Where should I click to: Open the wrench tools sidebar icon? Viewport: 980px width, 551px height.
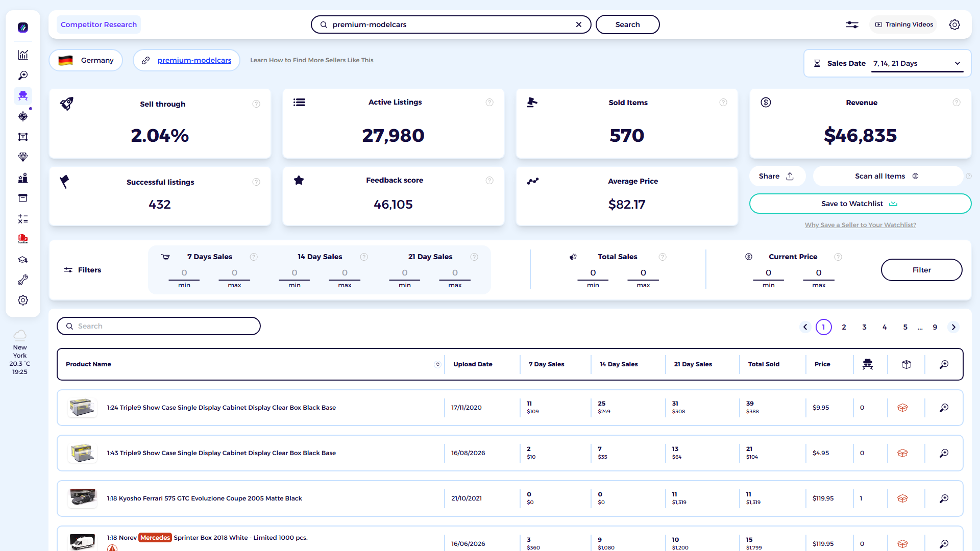coord(23,280)
